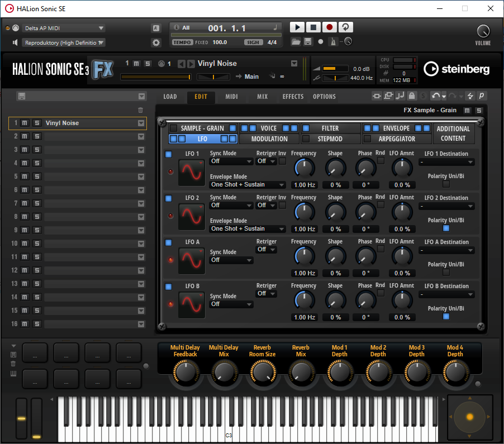Toggle LFO 1 enable checkbox

[168, 155]
